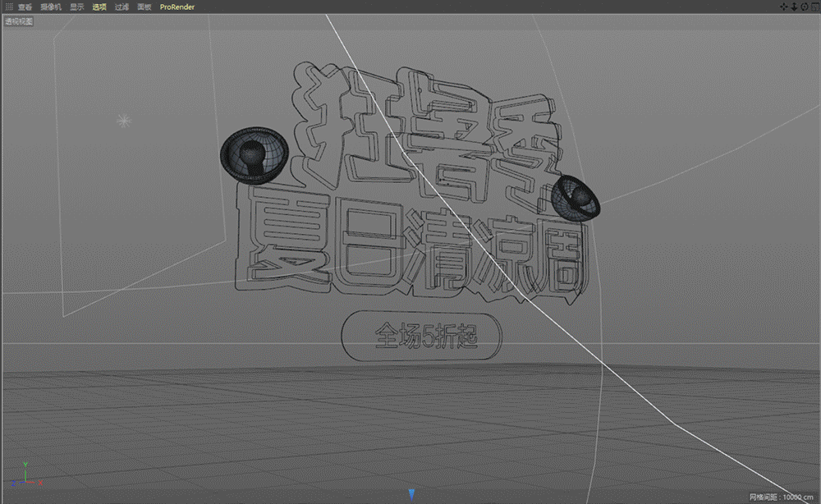821x504 pixels.
Task: Click the 网格间距 grid spacing text
Action: pos(781,497)
